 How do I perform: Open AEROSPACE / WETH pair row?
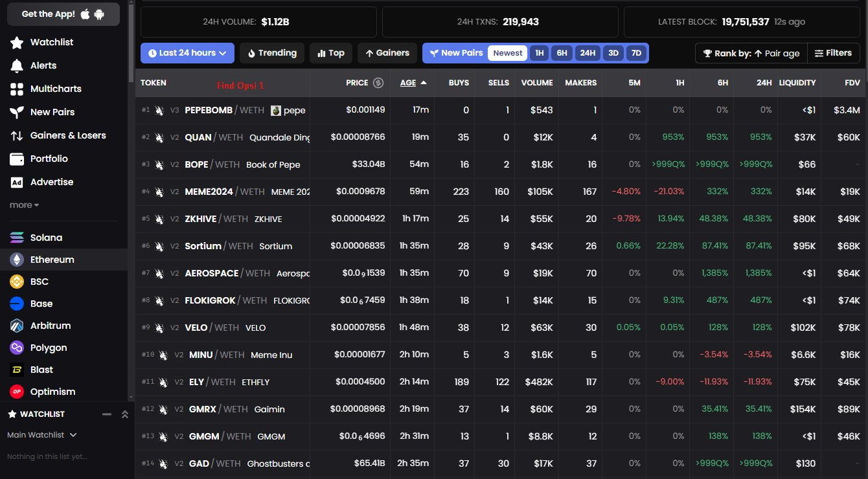501,273
